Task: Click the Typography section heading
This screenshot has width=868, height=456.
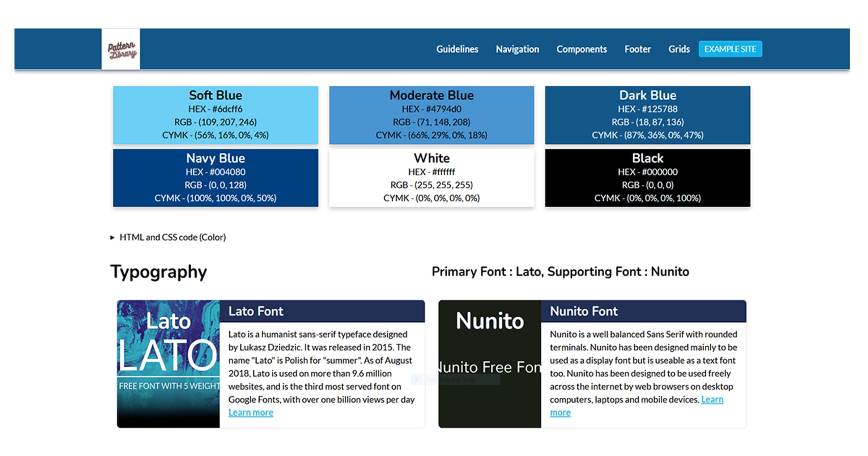Action: (x=158, y=272)
